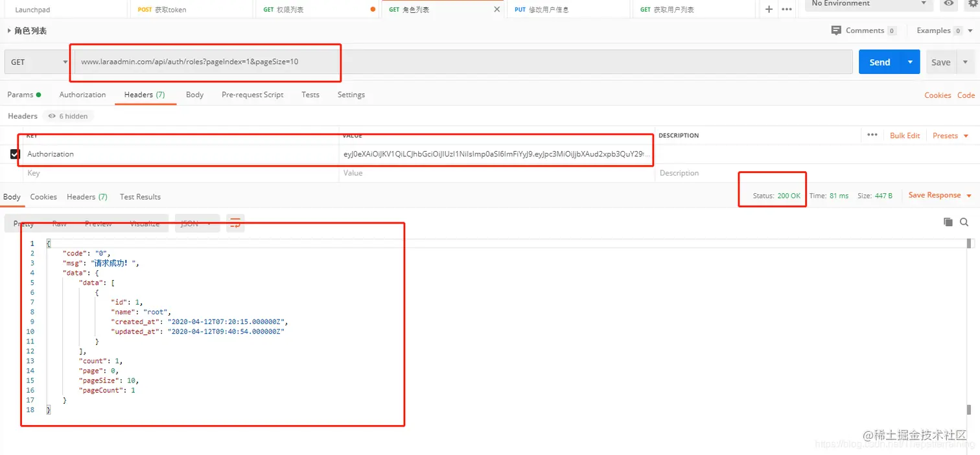Open the Code snippet link

click(966, 95)
